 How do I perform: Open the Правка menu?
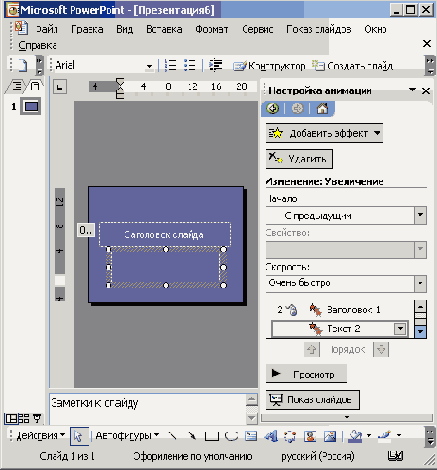pyautogui.click(x=87, y=29)
